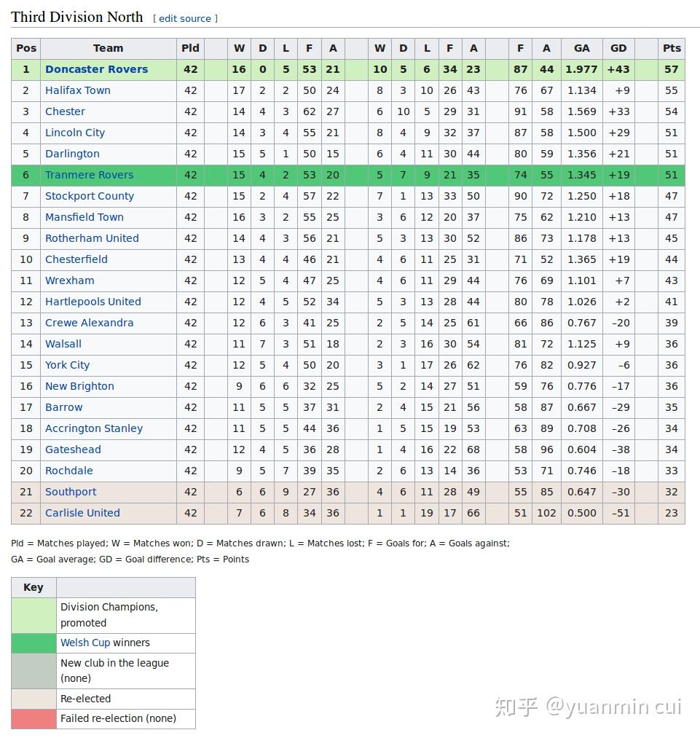Image resolution: width=700 pixels, height=738 pixels.
Task: Click the Pts column header
Action: [672, 48]
